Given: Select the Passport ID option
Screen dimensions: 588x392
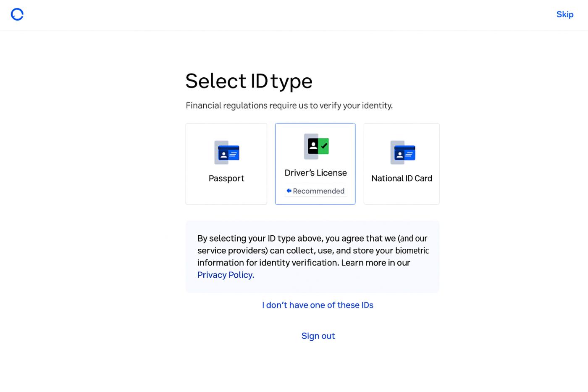Looking at the screenshot, I should pyautogui.click(x=226, y=164).
